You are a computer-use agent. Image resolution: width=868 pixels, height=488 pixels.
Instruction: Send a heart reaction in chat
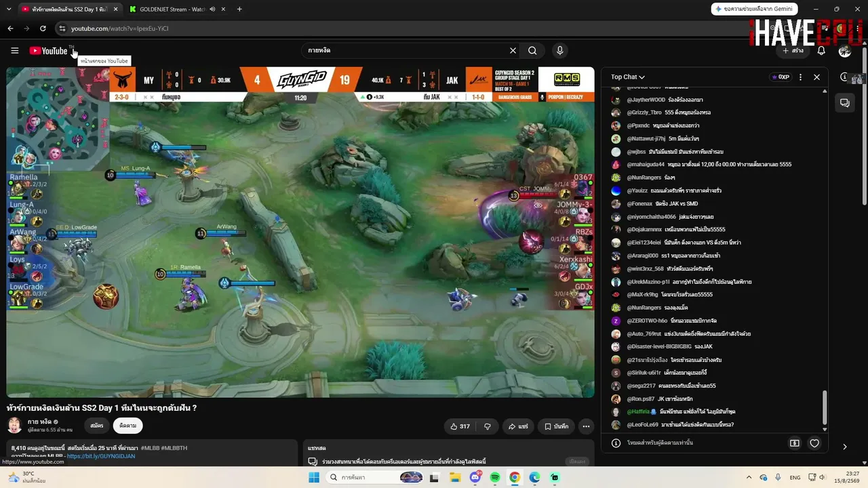click(814, 443)
